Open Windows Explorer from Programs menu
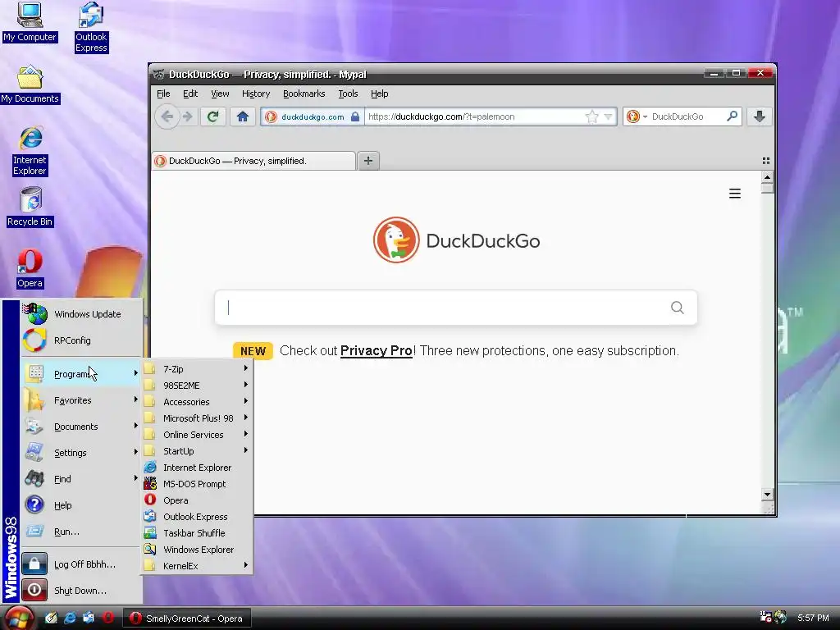This screenshot has height=630, width=840. click(197, 550)
